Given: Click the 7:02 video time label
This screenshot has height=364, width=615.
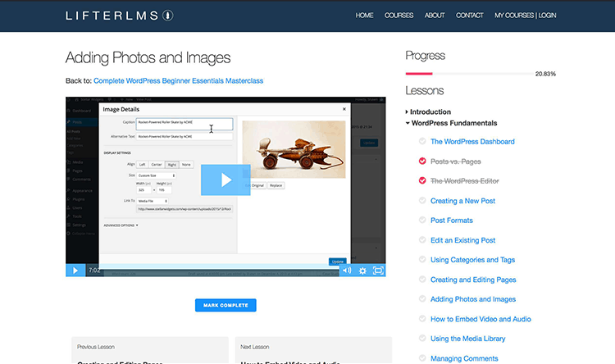Looking at the screenshot, I should pos(94,271).
